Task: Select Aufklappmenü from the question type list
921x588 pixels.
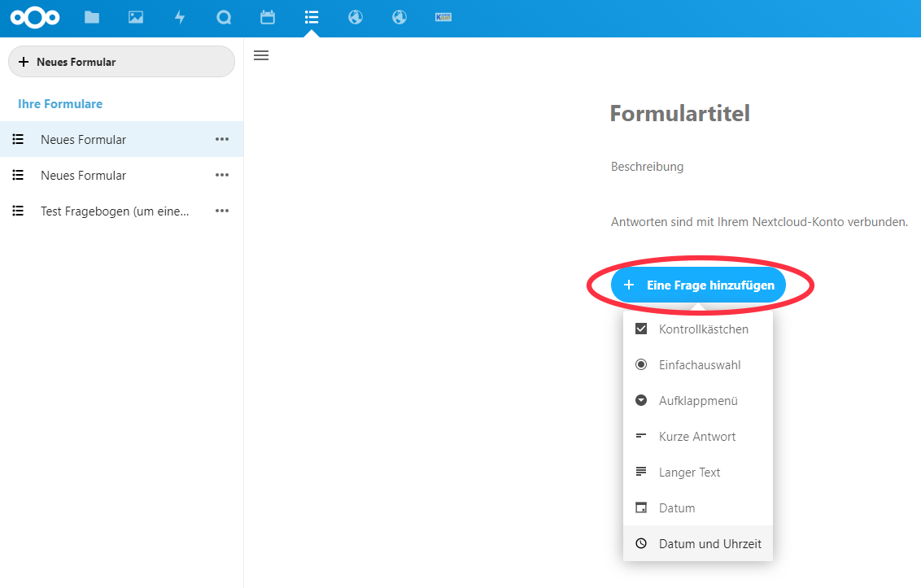Action: tap(697, 400)
